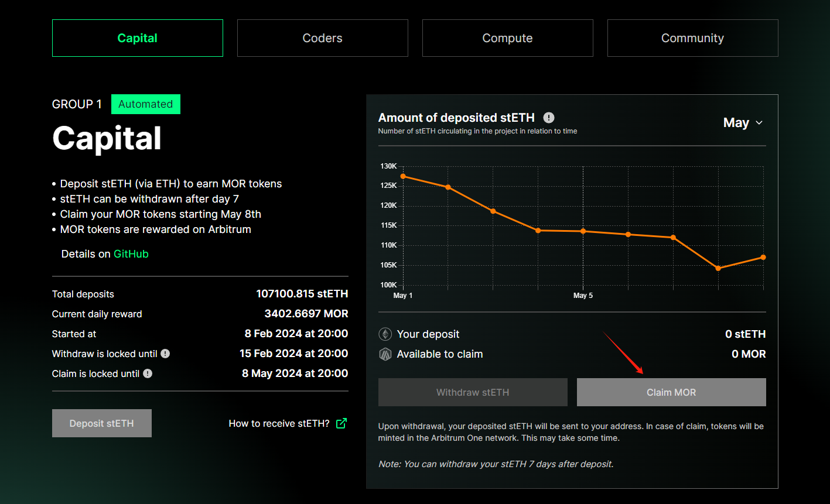Click the green Automated badge
The width and height of the screenshot is (830, 504).
145,104
